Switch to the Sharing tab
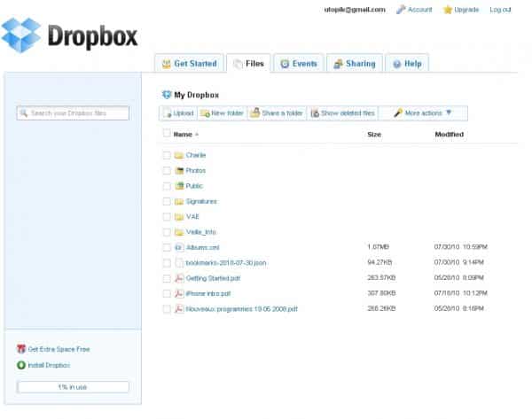Screen dimensions: 532x419 [355, 64]
